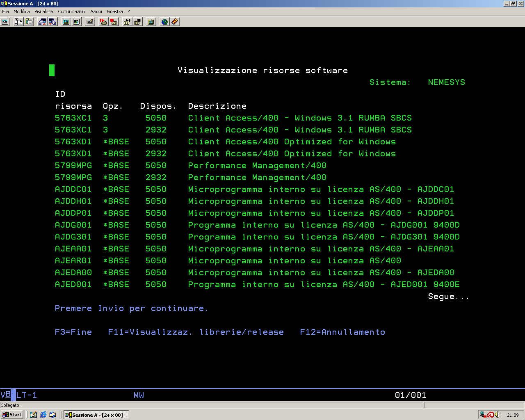Image resolution: width=525 pixels, height=420 pixels.
Task: Click the volume speaker tray icon
Action: 498,415
